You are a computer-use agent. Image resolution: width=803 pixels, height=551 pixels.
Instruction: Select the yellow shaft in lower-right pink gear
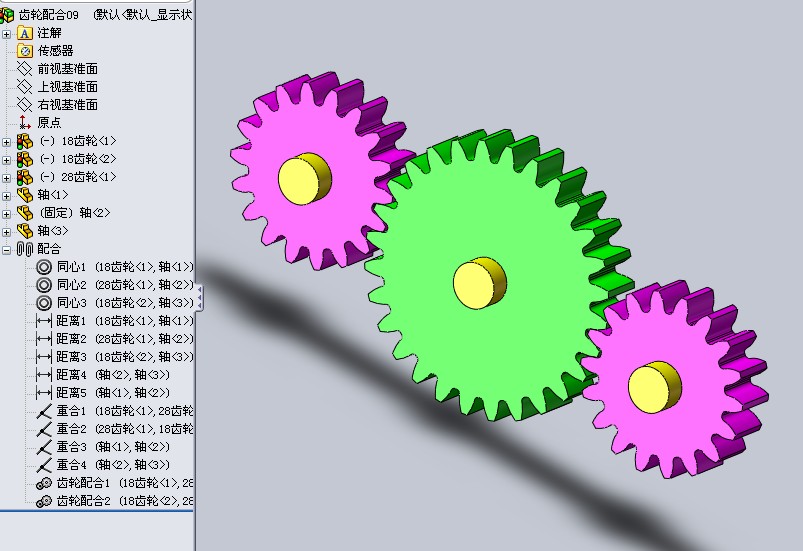[x=654, y=388]
